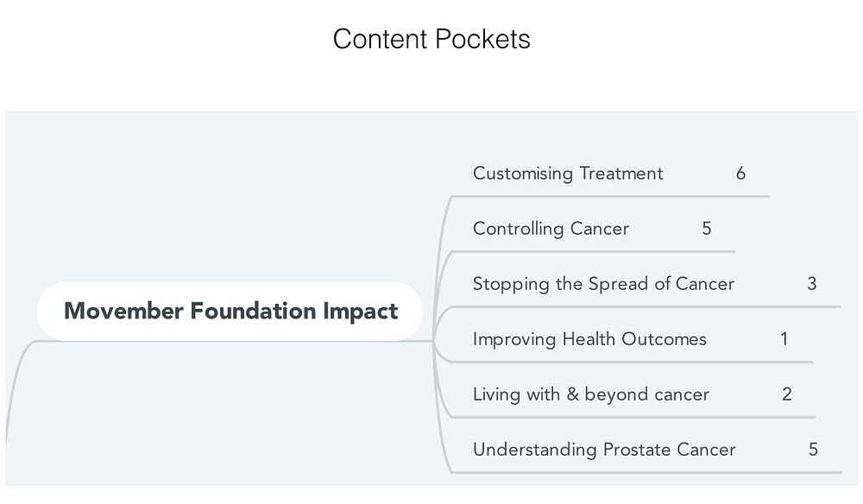Image resolution: width=863 pixels, height=504 pixels.
Task: Click number 1 beside Improving Health Outcomes
Action: [x=784, y=339]
